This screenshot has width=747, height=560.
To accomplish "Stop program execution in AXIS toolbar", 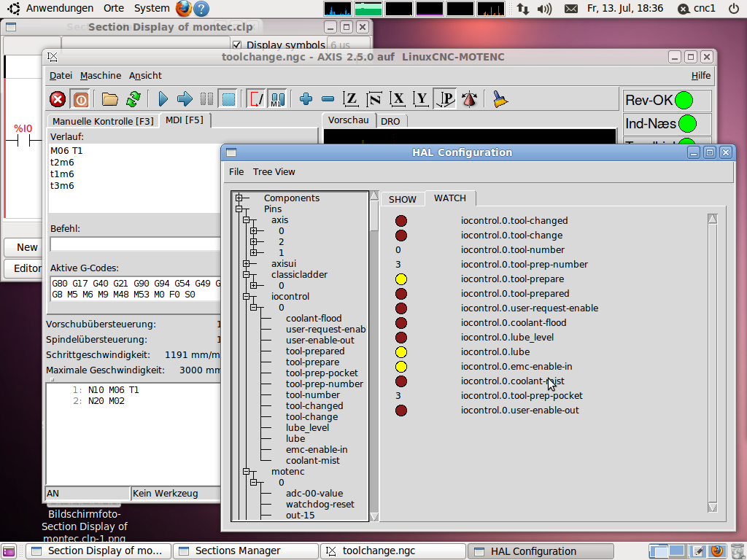I will click(x=228, y=99).
